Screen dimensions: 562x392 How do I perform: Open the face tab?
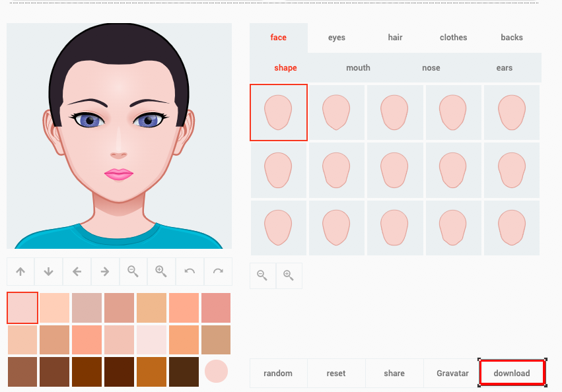pyautogui.click(x=279, y=38)
